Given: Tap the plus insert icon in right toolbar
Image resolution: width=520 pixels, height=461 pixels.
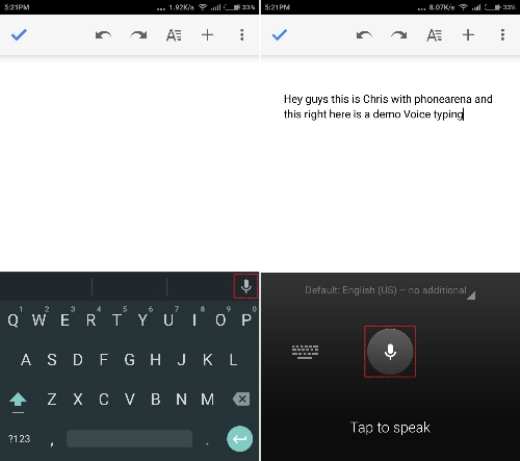Looking at the screenshot, I should (x=468, y=35).
